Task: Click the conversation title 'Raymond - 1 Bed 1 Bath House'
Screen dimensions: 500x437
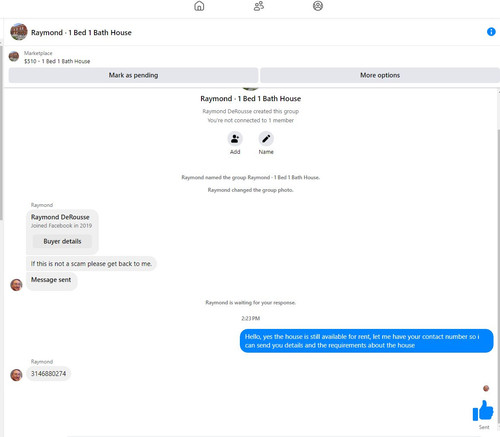Action: 81,33
